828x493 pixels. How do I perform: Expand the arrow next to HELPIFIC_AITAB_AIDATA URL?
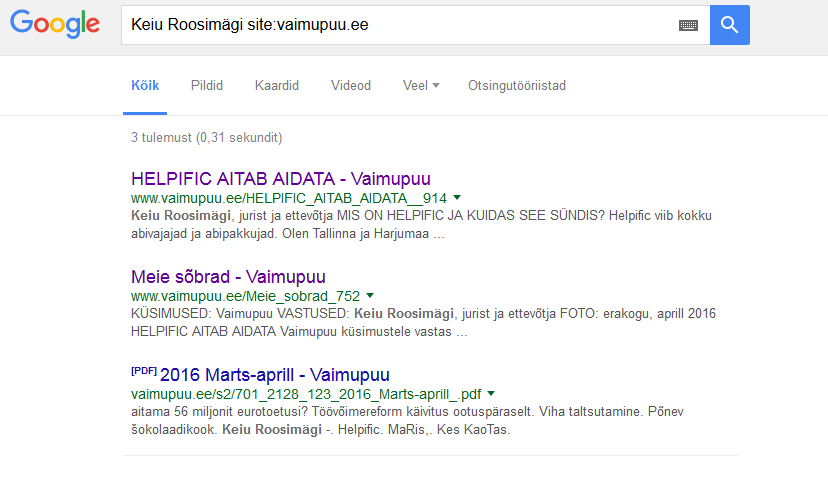click(x=457, y=197)
